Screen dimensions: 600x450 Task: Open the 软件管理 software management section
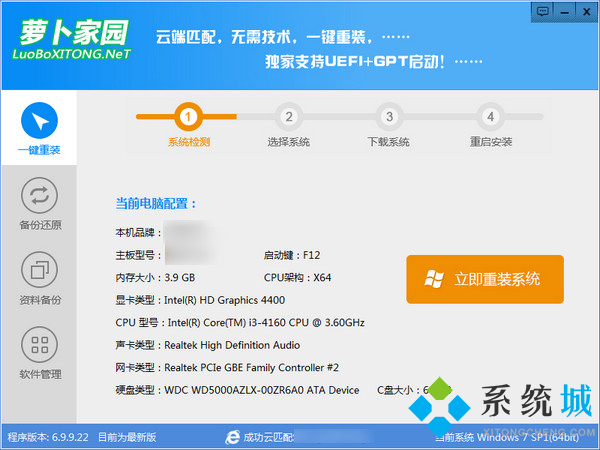click(x=39, y=353)
